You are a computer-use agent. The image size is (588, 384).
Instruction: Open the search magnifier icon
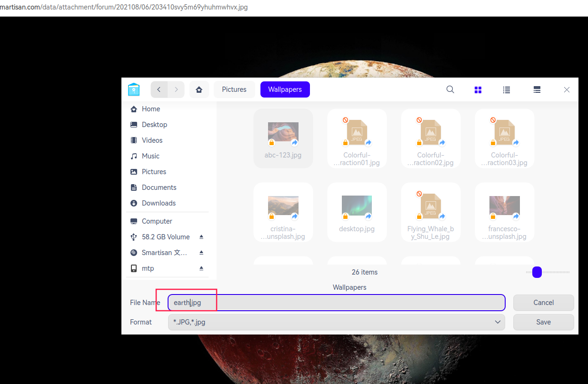tap(450, 89)
